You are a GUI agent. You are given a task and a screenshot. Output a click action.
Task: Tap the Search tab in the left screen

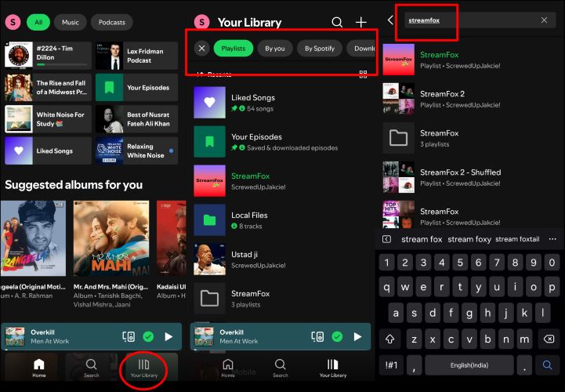[91, 368]
